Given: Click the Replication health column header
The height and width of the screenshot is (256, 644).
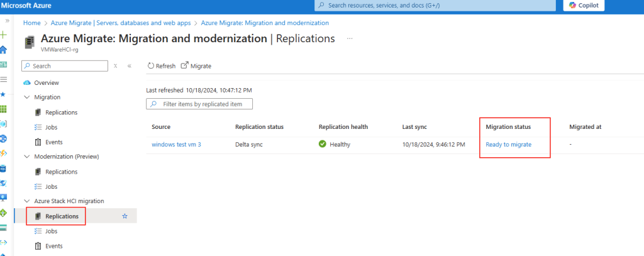Looking at the screenshot, I should click(343, 127).
